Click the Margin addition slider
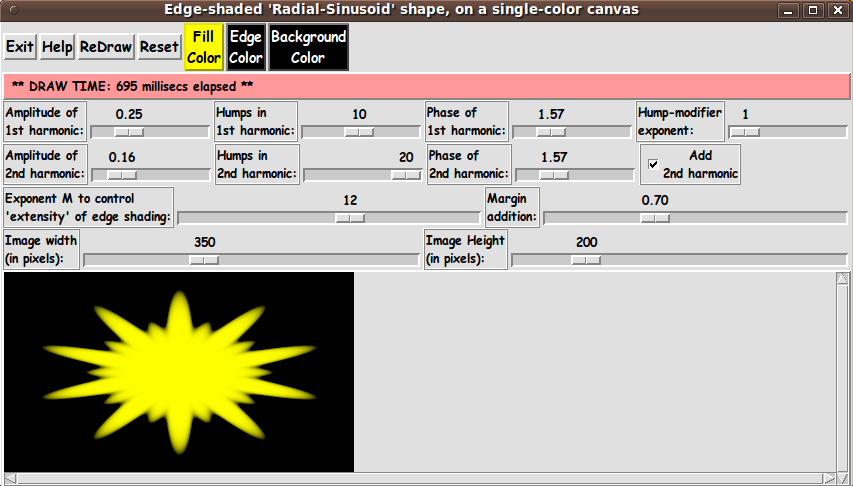This screenshot has width=853, height=486. [x=654, y=217]
